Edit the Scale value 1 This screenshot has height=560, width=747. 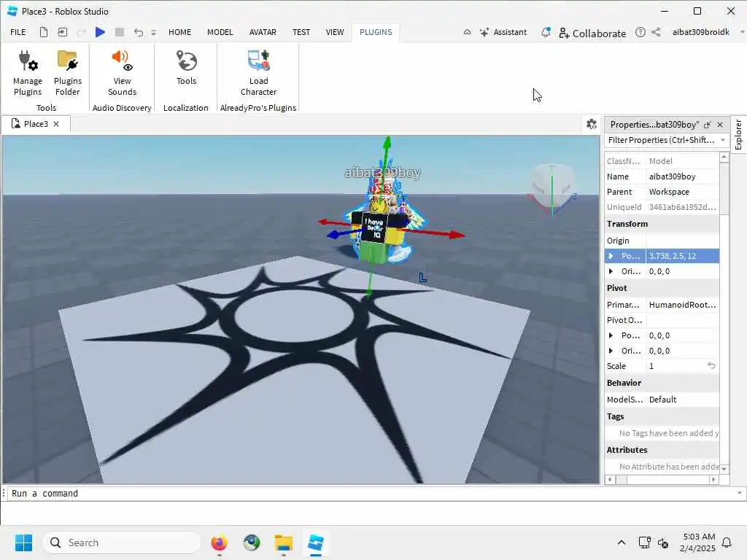676,366
